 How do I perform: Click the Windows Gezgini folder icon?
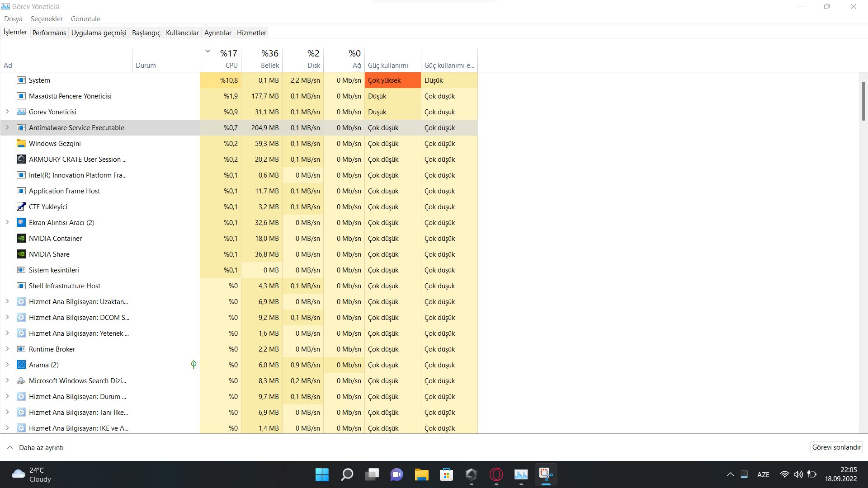(21, 144)
